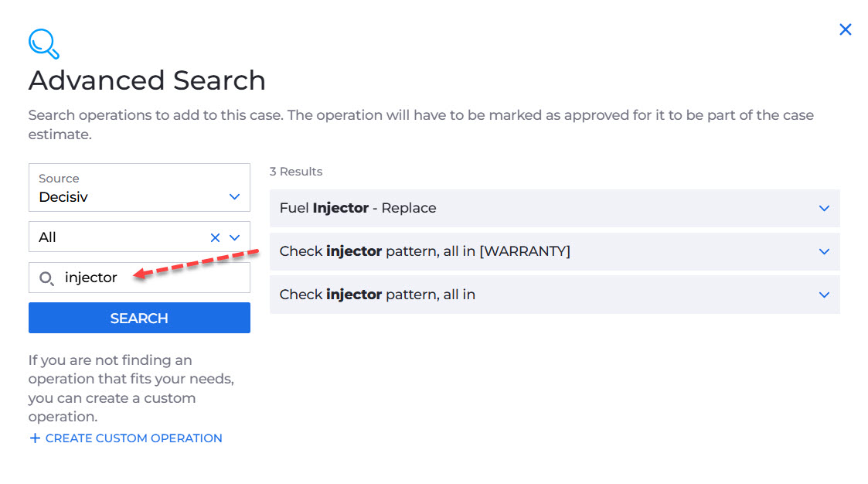Expand Check injector pattern [WARRANTY] chevron

[x=824, y=251]
